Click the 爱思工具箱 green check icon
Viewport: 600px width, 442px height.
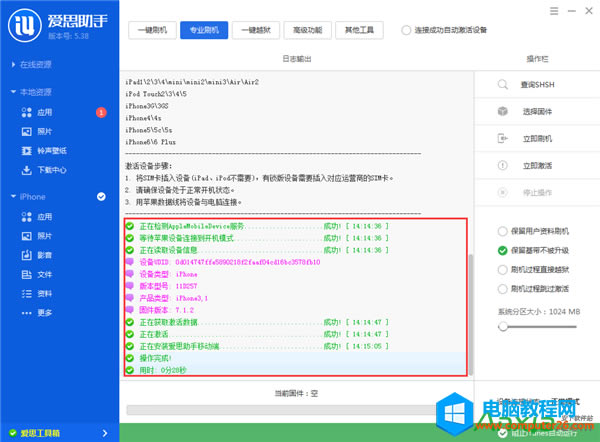coord(13,433)
